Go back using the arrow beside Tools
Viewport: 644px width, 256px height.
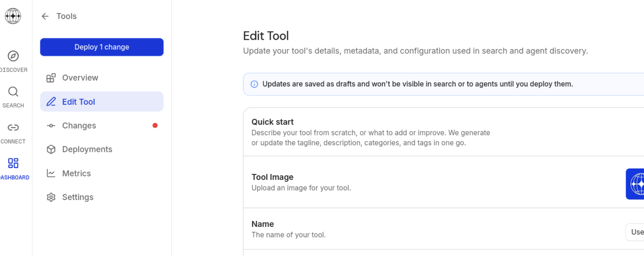coord(45,16)
